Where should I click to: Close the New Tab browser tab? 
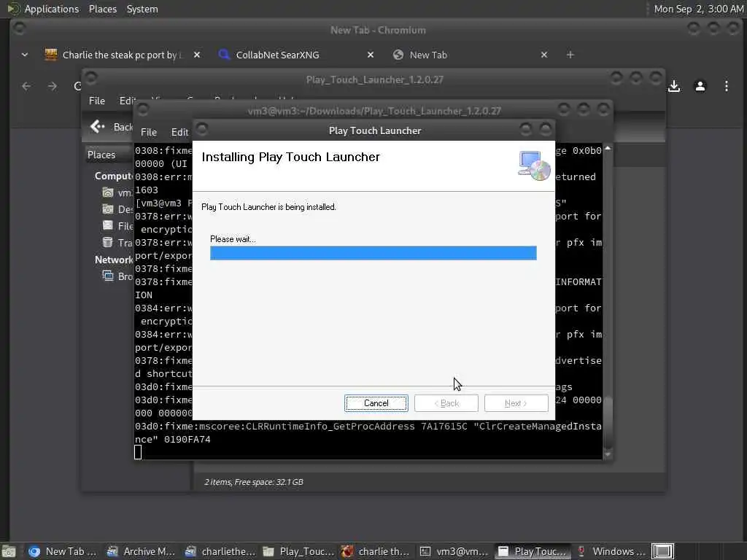point(544,55)
